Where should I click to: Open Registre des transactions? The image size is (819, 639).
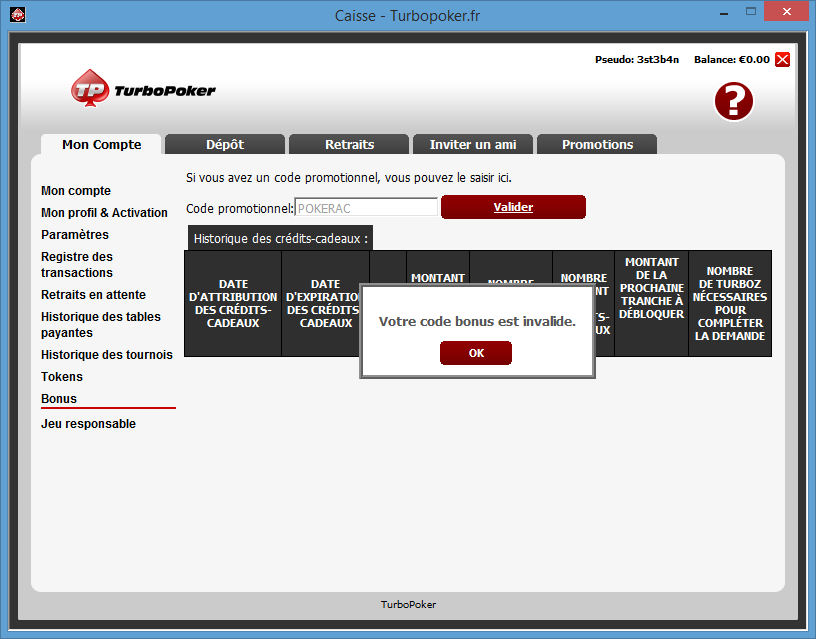click(77, 265)
